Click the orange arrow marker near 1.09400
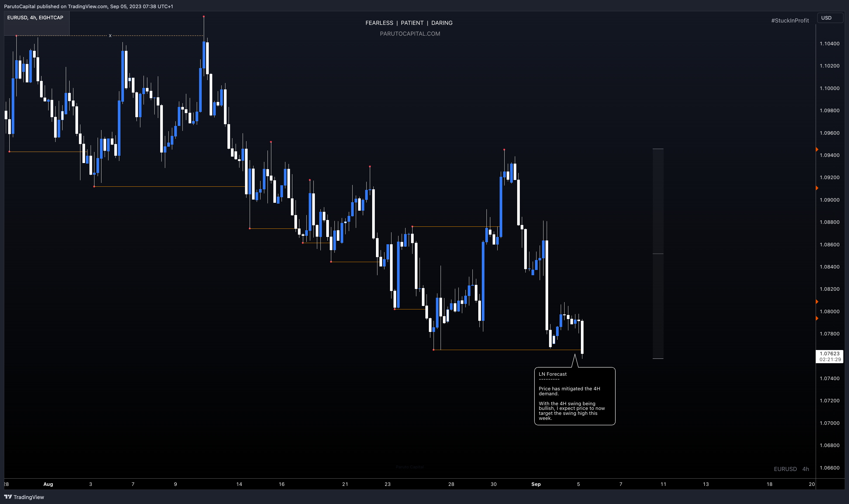The image size is (849, 504). click(x=817, y=149)
